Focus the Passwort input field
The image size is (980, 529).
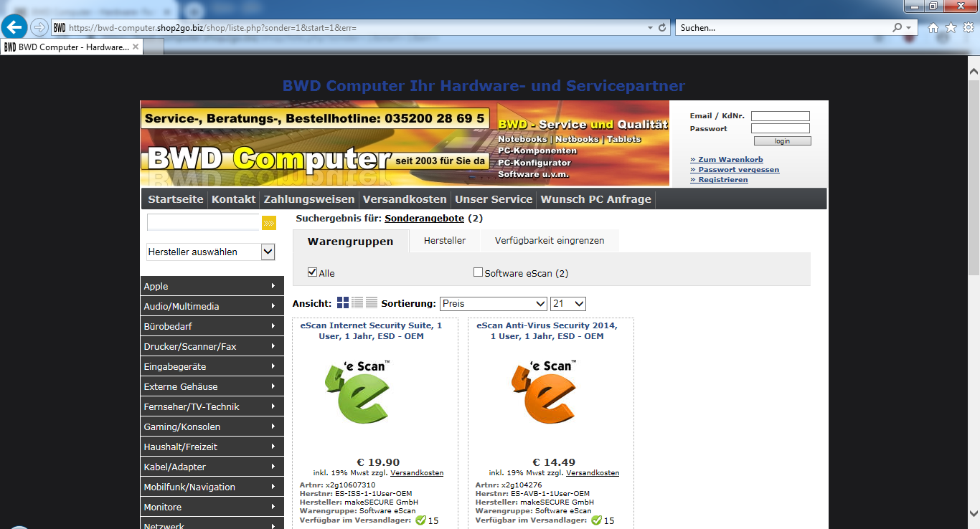(x=781, y=128)
